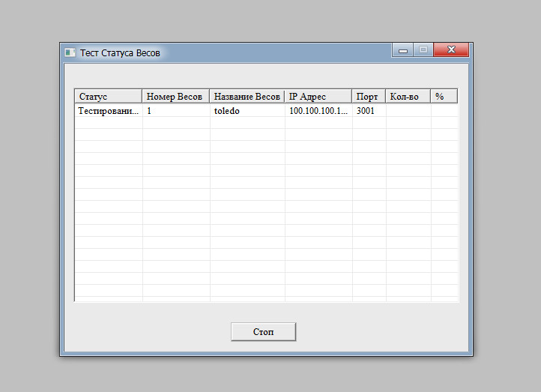This screenshot has height=392, width=541.
Task: Select the Тестирование status cell
Action: coord(109,111)
